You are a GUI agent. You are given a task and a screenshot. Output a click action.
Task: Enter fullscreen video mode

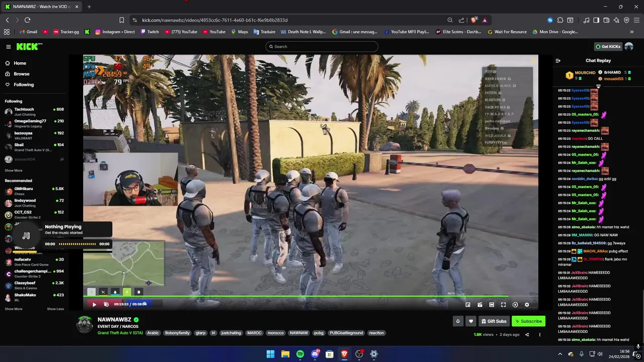[503, 305]
